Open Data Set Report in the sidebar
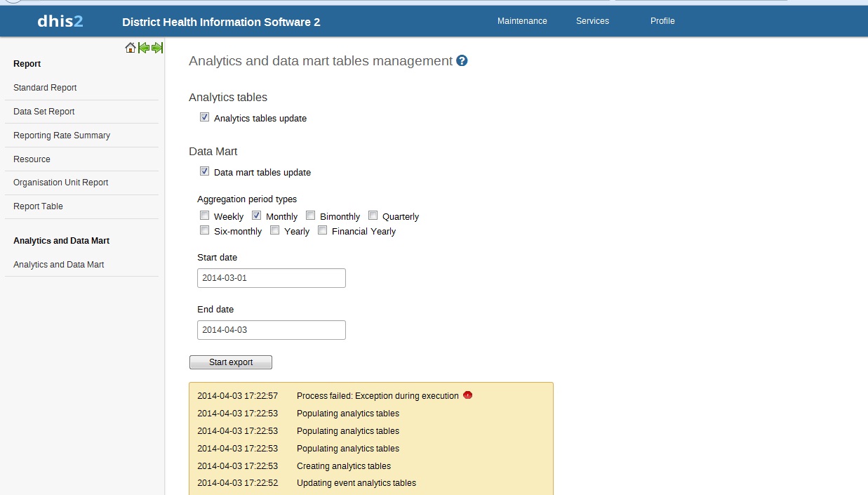Viewport: 868px width, 495px height. tap(44, 112)
